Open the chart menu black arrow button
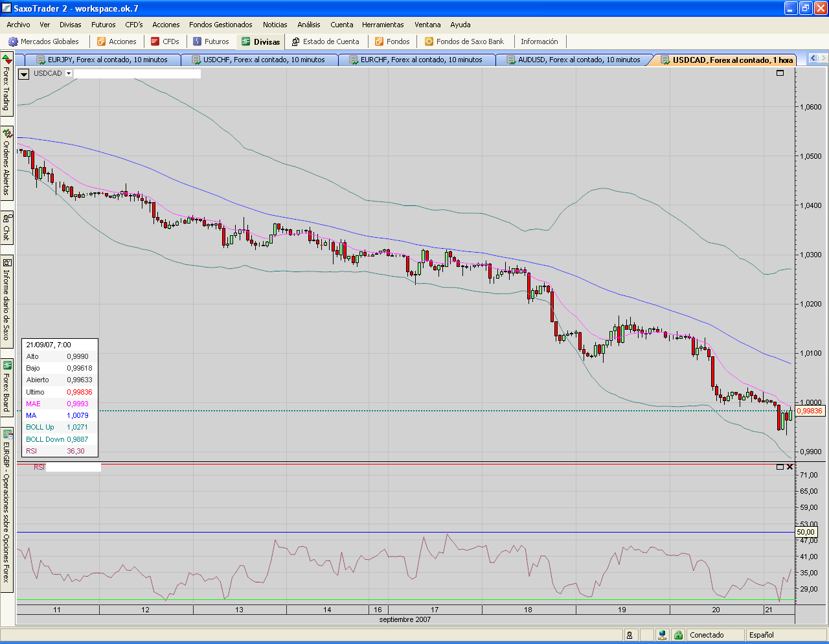The image size is (829, 644). 24,74
